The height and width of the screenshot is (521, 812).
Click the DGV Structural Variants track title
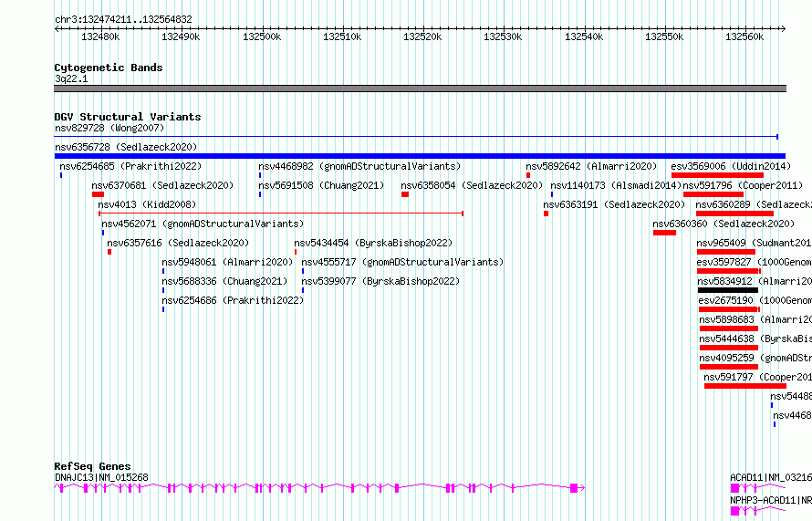128,117
